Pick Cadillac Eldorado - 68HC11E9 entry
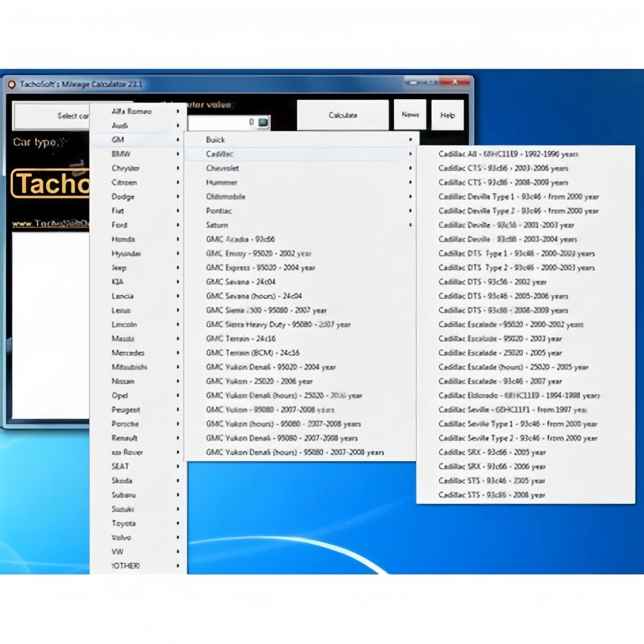 point(526,395)
